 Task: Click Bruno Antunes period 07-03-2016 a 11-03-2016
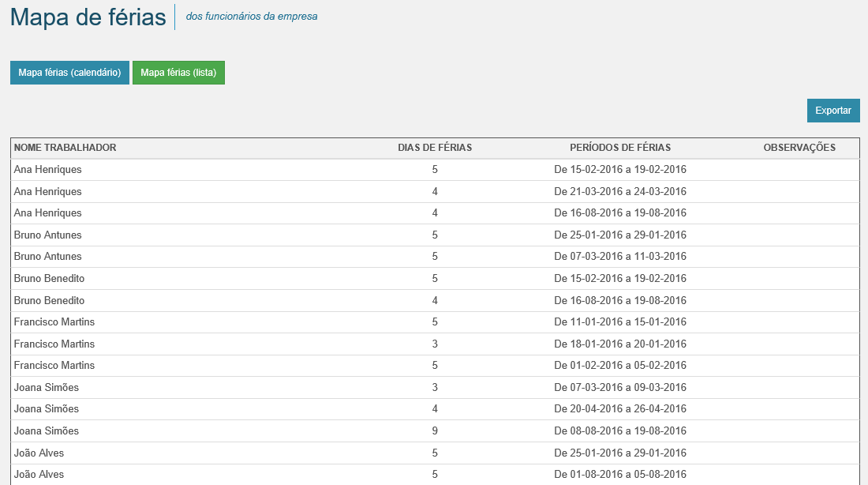pyautogui.click(x=620, y=257)
